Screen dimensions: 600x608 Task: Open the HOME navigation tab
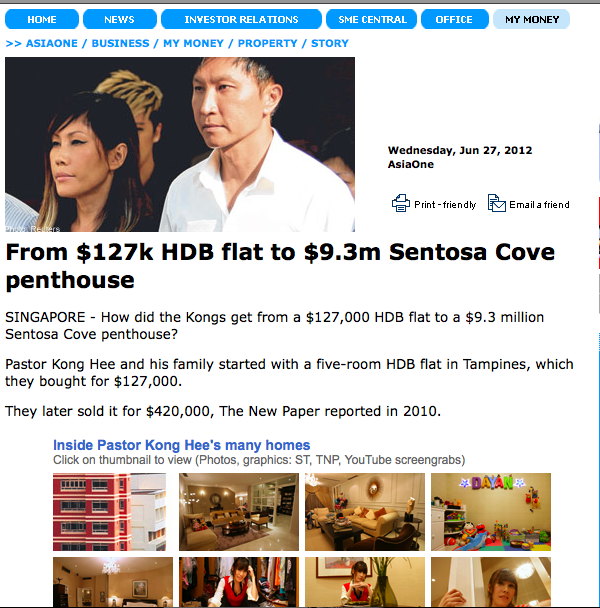42,19
